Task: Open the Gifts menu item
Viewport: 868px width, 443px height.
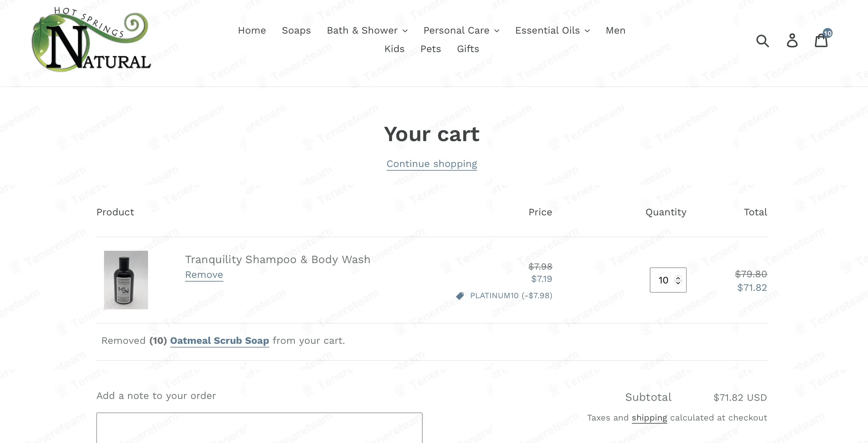Action: [x=468, y=49]
